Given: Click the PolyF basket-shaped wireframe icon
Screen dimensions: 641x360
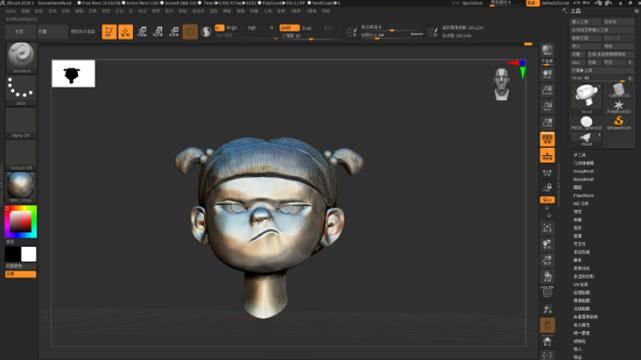Looking at the screenshot, I should [547, 292].
